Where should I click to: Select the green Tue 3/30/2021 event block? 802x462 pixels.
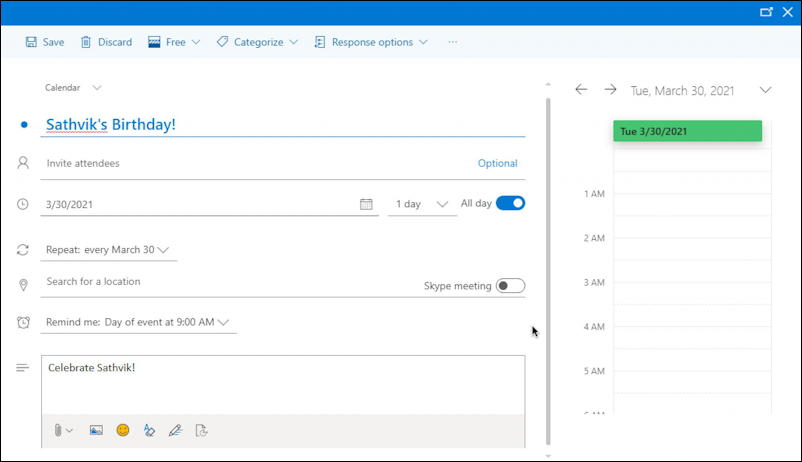coord(687,131)
